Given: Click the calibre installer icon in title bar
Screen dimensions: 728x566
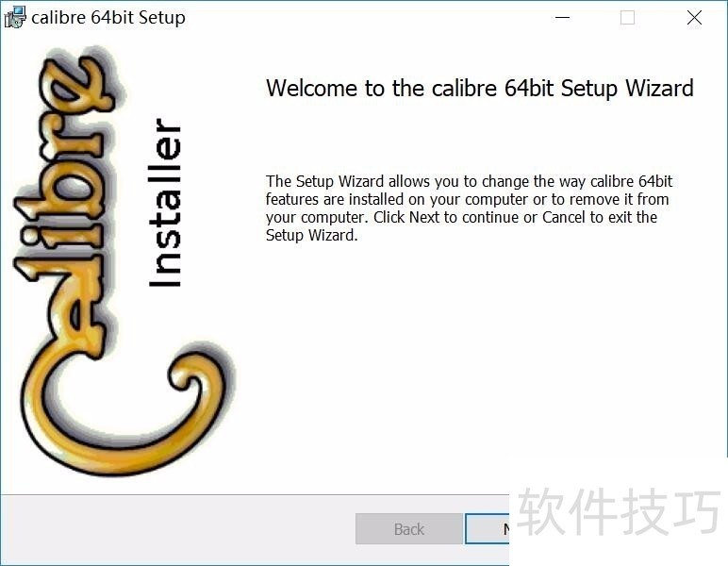Looking at the screenshot, I should 15,18.
